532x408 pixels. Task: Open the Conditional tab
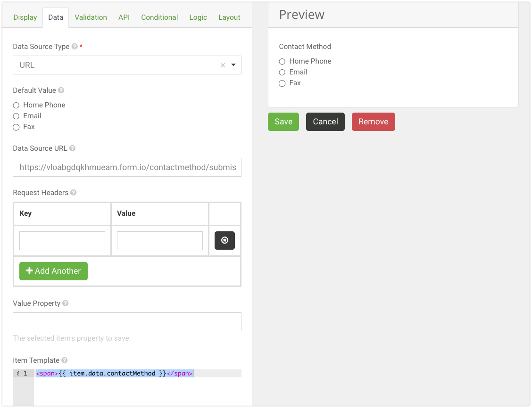coord(159,17)
